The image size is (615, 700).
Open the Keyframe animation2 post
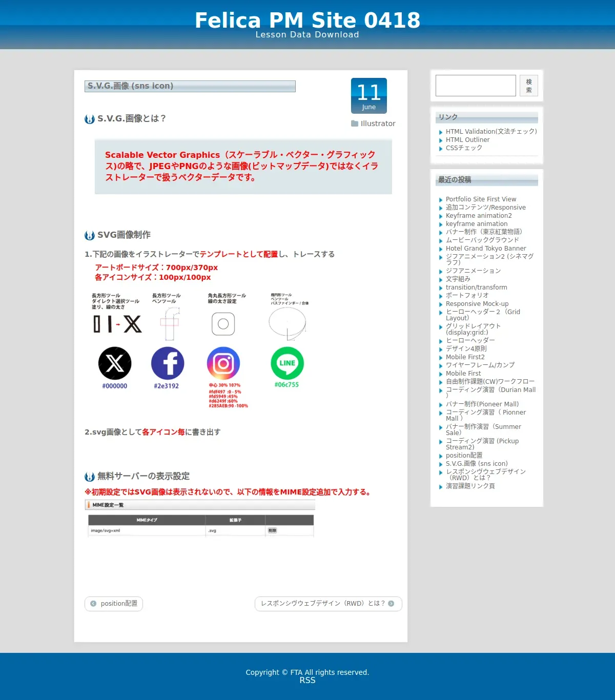[479, 216]
